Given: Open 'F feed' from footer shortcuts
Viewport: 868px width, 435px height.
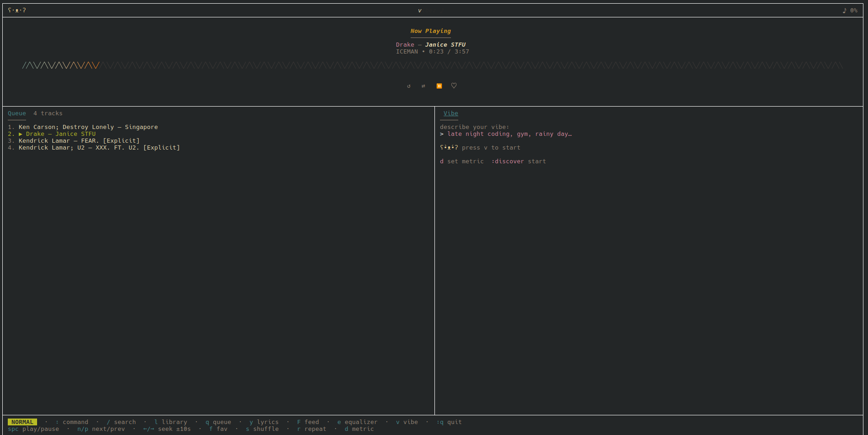Looking at the screenshot, I should [x=308, y=422].
